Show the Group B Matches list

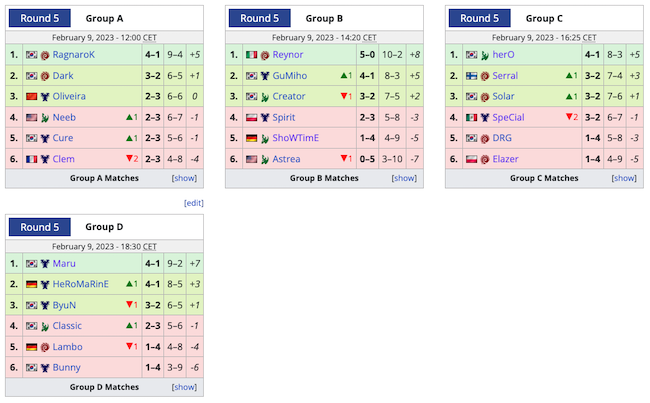point(404,179)
